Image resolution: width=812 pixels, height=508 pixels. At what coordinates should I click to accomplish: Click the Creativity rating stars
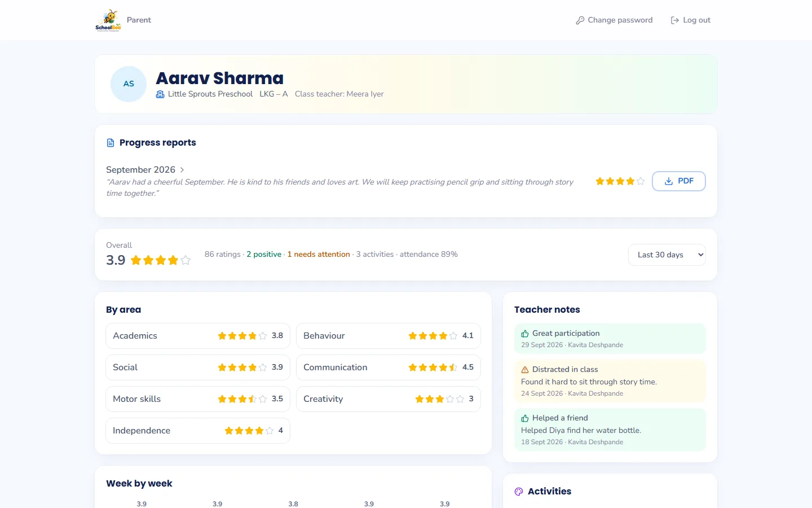point(440,399)
